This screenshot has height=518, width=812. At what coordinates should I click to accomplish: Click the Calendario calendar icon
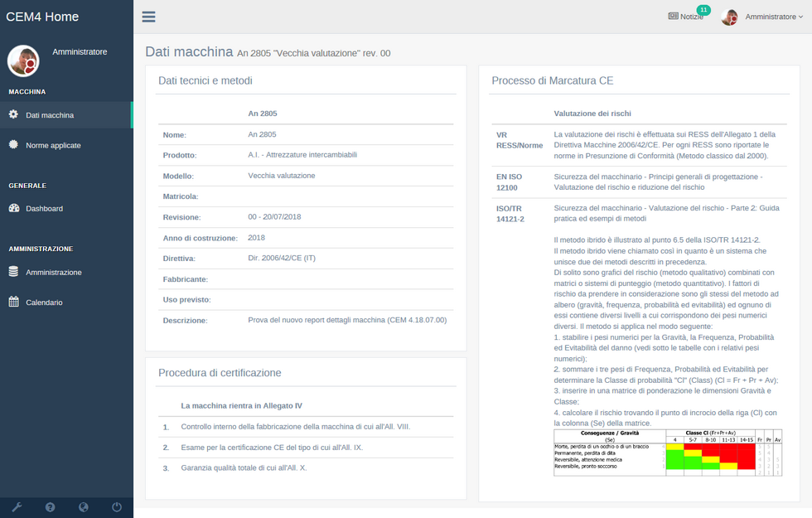[13, 303]
